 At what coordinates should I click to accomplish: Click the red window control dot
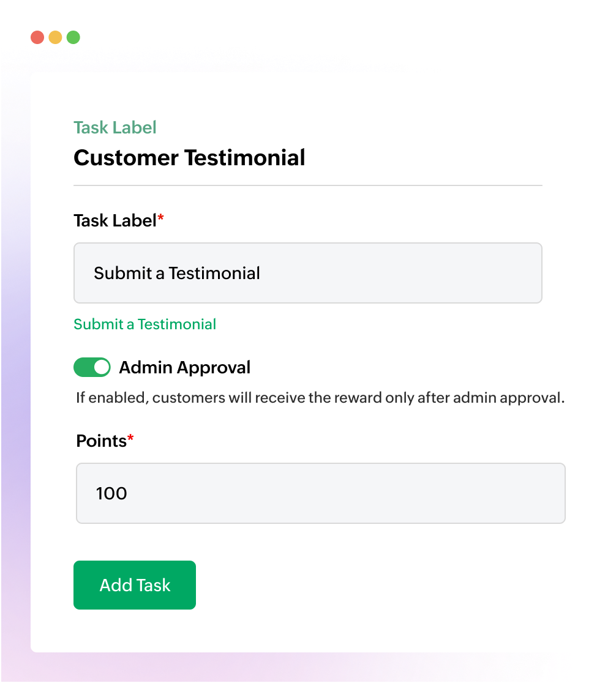click(38, 37)
